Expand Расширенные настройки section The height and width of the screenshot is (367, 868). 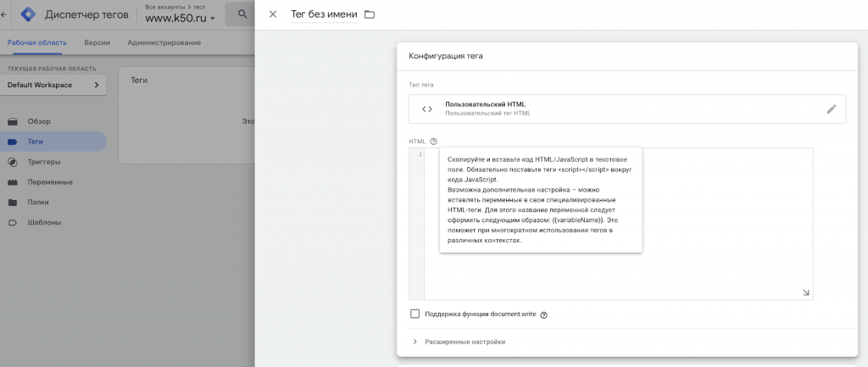tap(459, 342)
